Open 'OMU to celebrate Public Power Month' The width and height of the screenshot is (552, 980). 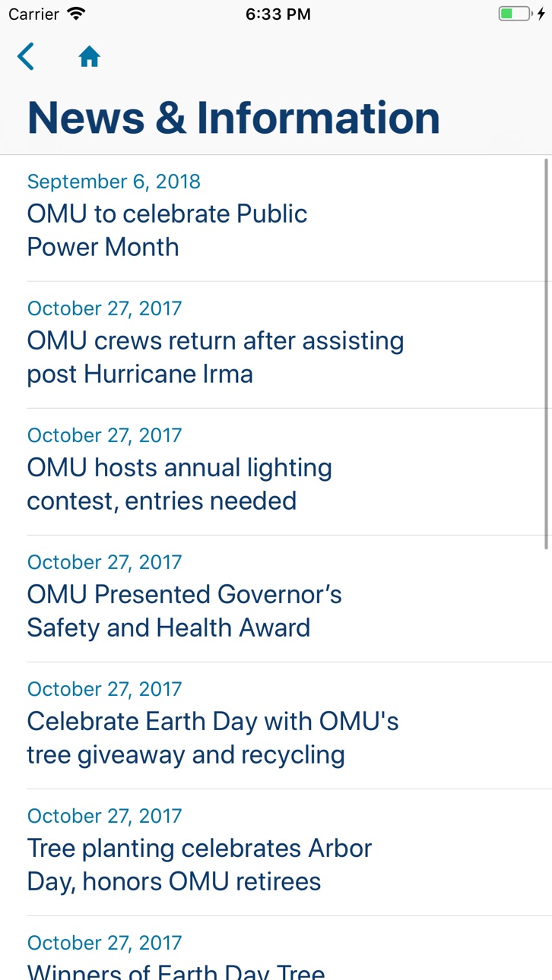coord(276,218)
